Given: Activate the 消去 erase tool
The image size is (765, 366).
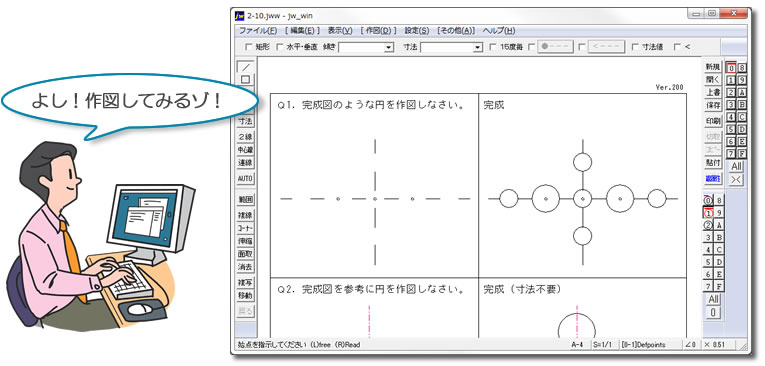Looking at the screenshot, I should coord(245,267).
